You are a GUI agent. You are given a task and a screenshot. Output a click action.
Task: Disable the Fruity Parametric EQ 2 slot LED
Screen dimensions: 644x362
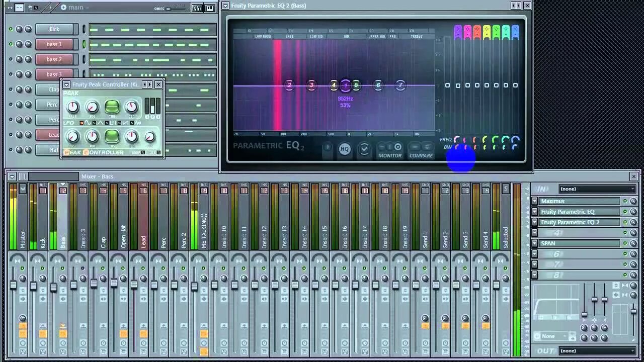[x=625, y=222]
